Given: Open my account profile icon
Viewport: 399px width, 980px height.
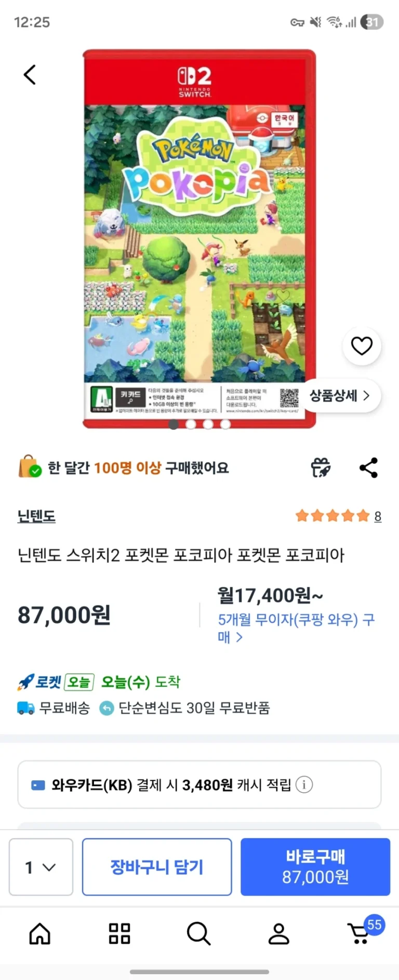Looking at the screenshot, I should coord(278,934).
